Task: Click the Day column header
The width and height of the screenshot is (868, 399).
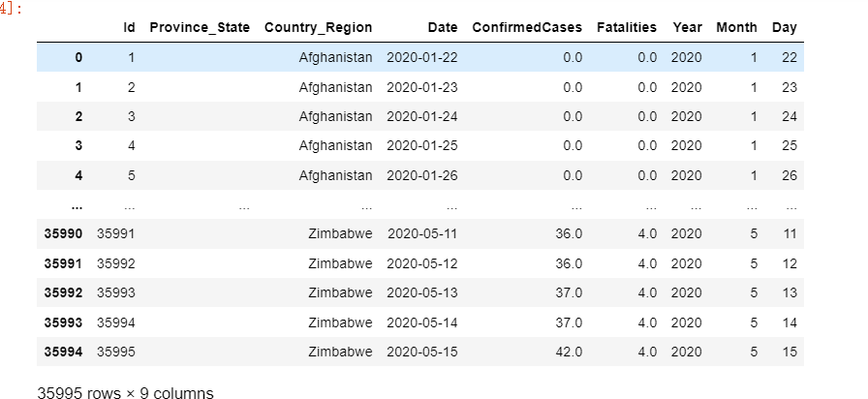Action: click(785, 28)
